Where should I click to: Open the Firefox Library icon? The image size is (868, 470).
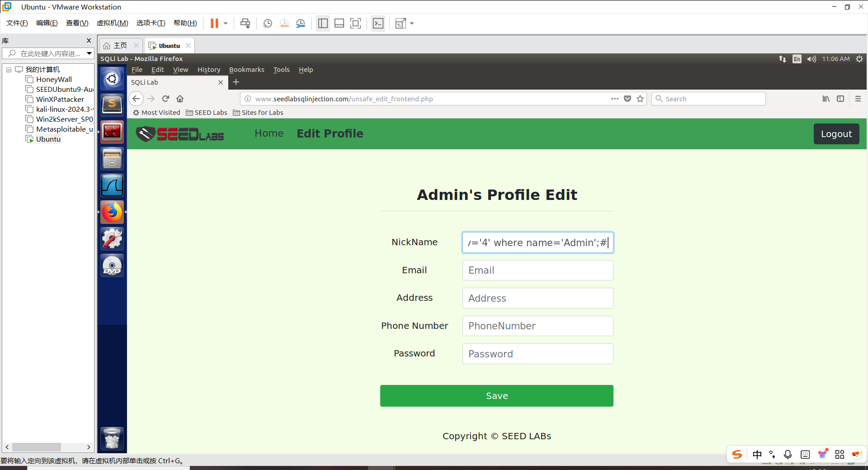pyautogui.click(x=826, y=99)
